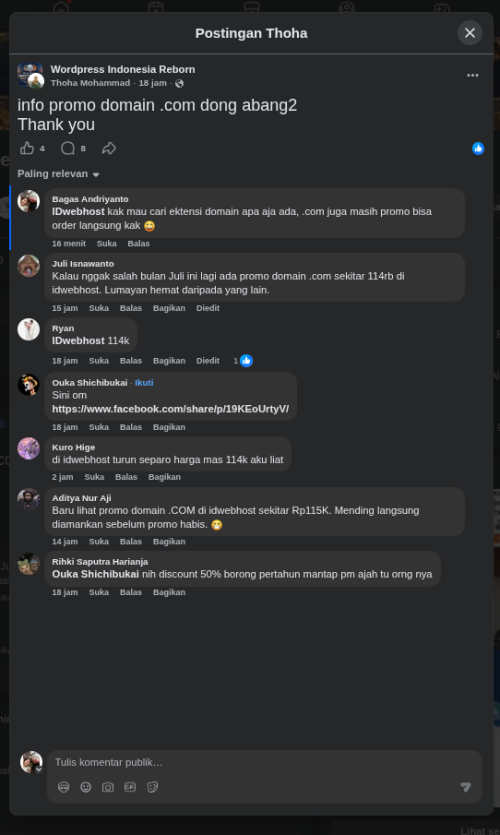Viewport: 500px width, 835px height.
Task: Switch commenting identity via avatar arrow
Action: [x=38, y=769]
